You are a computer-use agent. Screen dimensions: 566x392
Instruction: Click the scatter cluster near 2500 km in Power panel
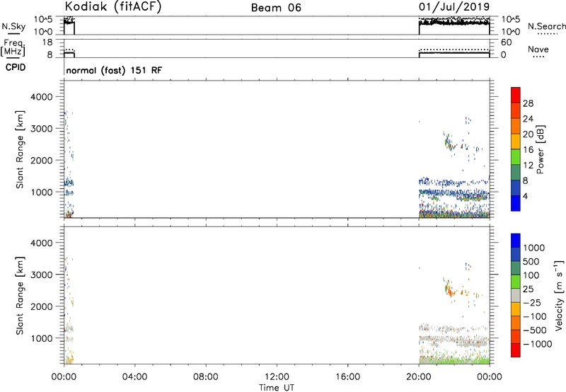point(450,143)
